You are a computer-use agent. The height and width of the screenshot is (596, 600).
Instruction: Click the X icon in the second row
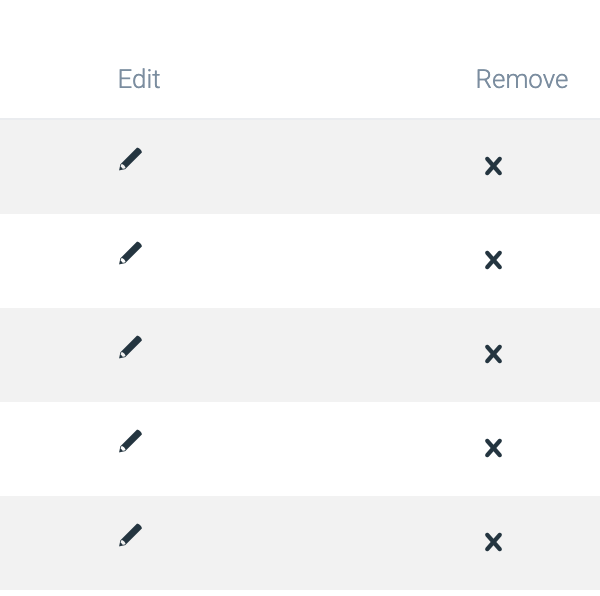493,260
